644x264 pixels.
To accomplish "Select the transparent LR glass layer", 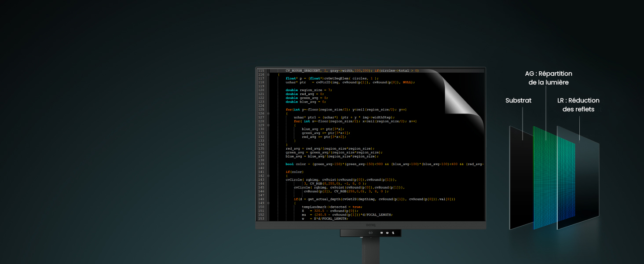I will (578, 178).
